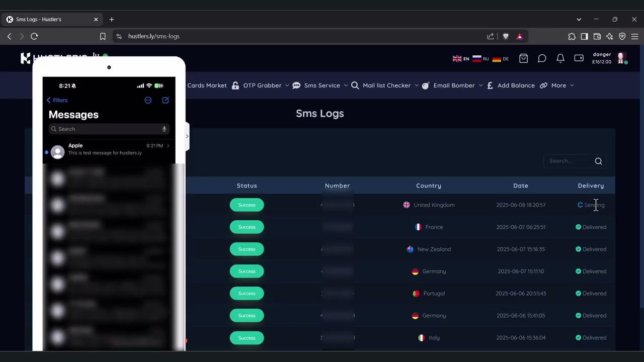Click Success badge in New Zealand row

click(x=247, y=249)
